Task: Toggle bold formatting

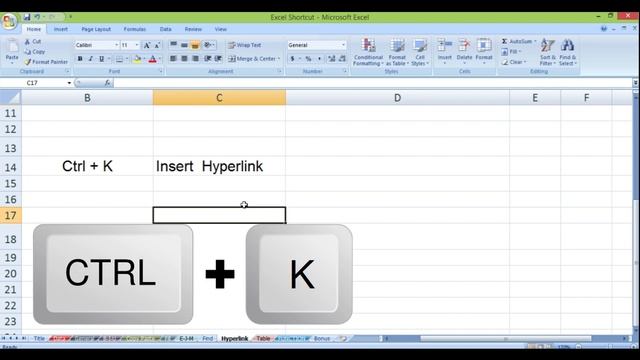Action: (x=80, y=59)
